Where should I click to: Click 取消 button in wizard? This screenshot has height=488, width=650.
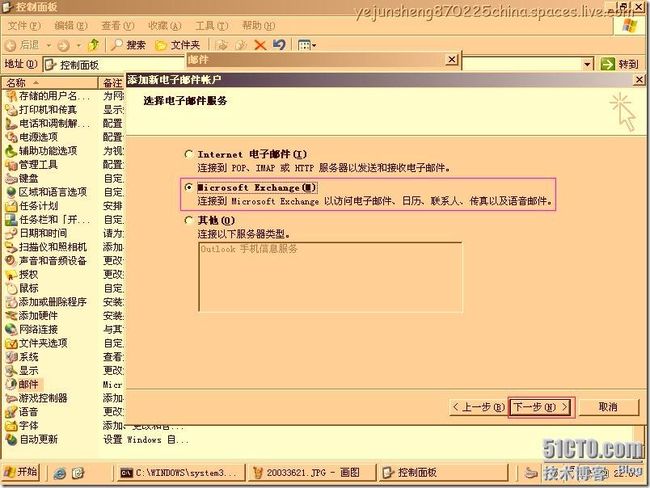608,407
